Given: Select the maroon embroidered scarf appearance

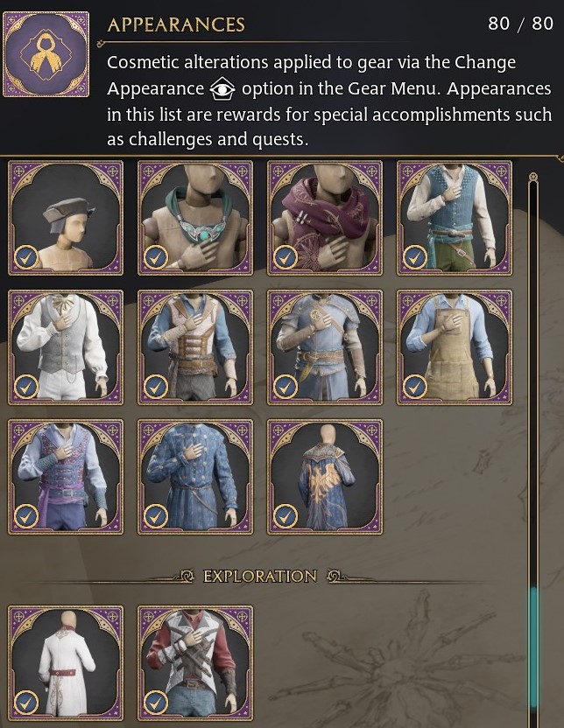Looking at the screenshot, I should click(325, 218).
